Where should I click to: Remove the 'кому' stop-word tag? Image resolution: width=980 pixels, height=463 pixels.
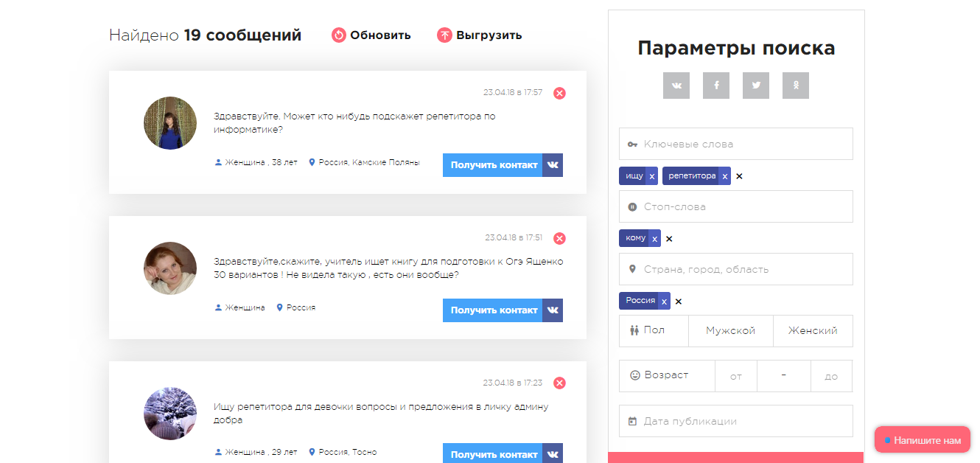655,238
